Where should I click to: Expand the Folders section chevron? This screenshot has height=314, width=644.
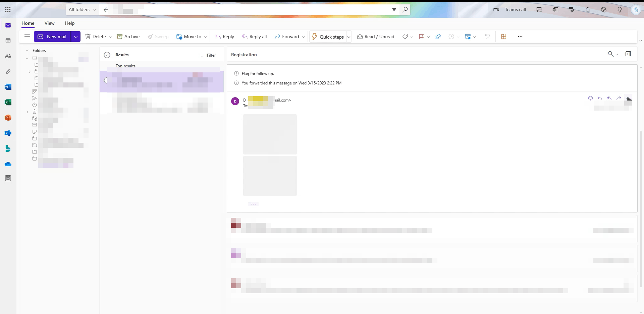click(x=27, y=50)
